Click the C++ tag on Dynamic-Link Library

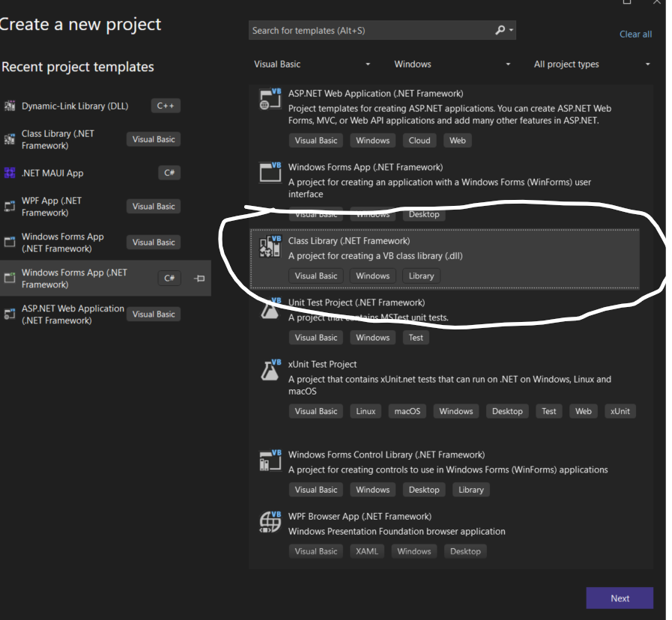point(166,106)
